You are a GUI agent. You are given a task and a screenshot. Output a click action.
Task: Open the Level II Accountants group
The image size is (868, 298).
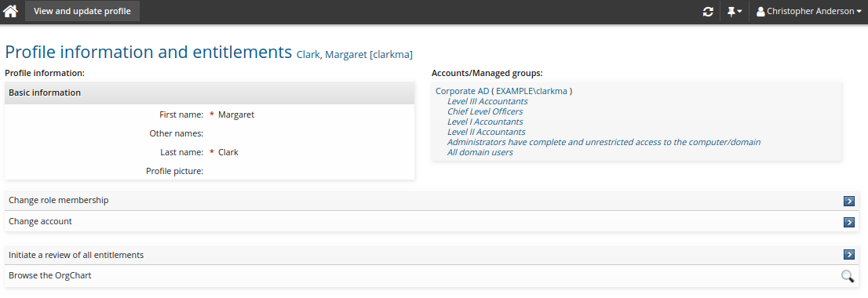486,132
